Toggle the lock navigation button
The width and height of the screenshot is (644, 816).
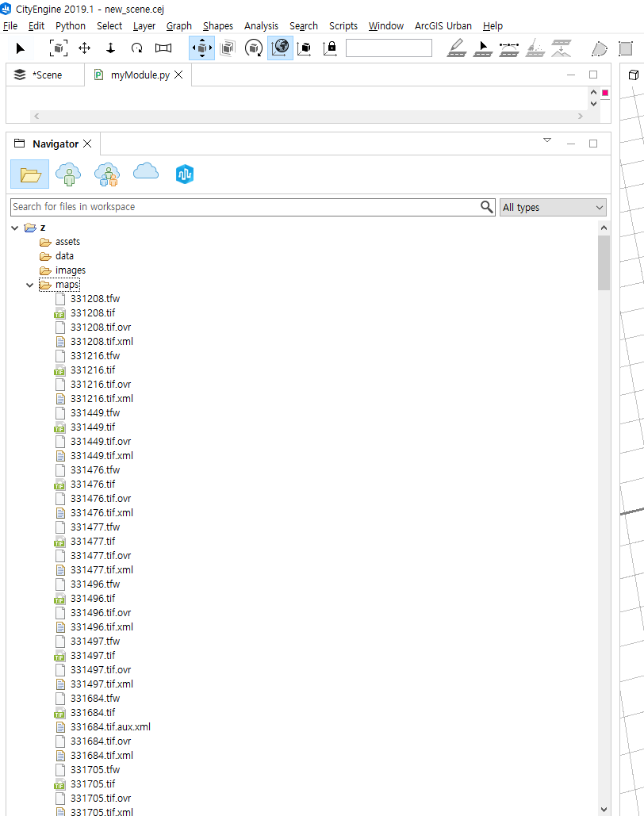[x=331, y=48]
